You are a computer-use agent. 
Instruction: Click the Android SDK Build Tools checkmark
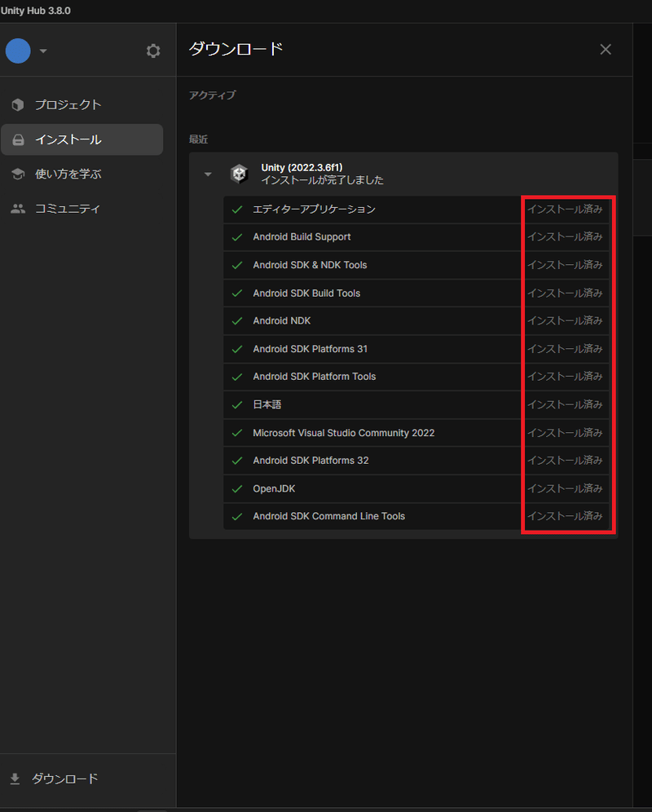(x=237, y=293)
